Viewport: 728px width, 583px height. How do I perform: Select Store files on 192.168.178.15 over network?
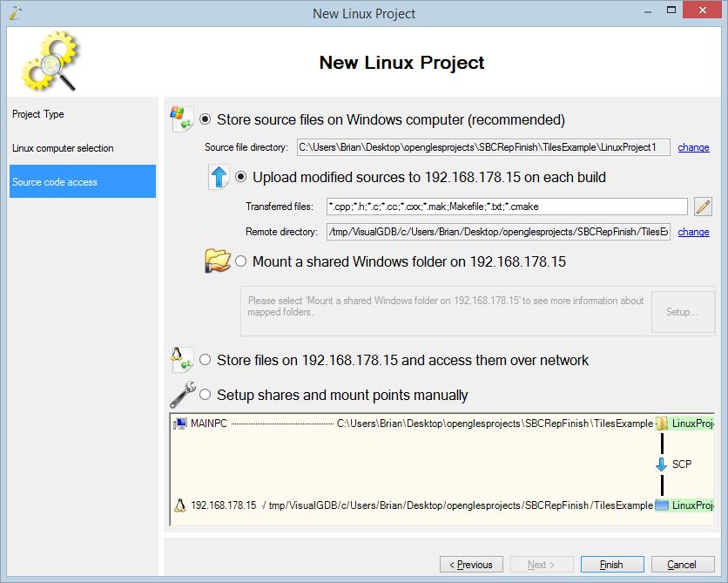tap(205, 360)
